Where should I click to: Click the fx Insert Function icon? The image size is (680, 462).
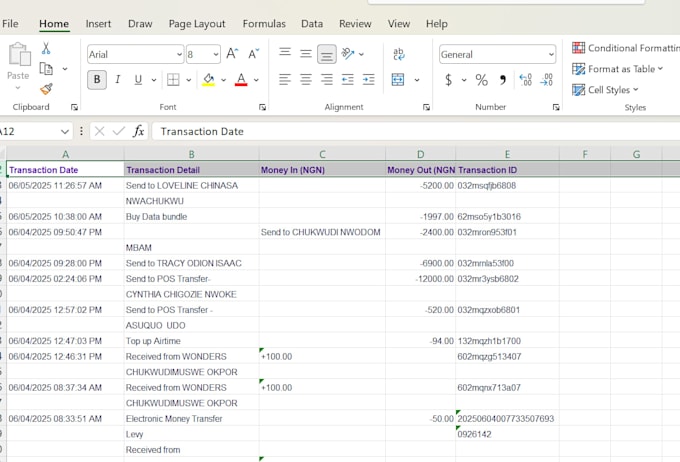point(138,131)
